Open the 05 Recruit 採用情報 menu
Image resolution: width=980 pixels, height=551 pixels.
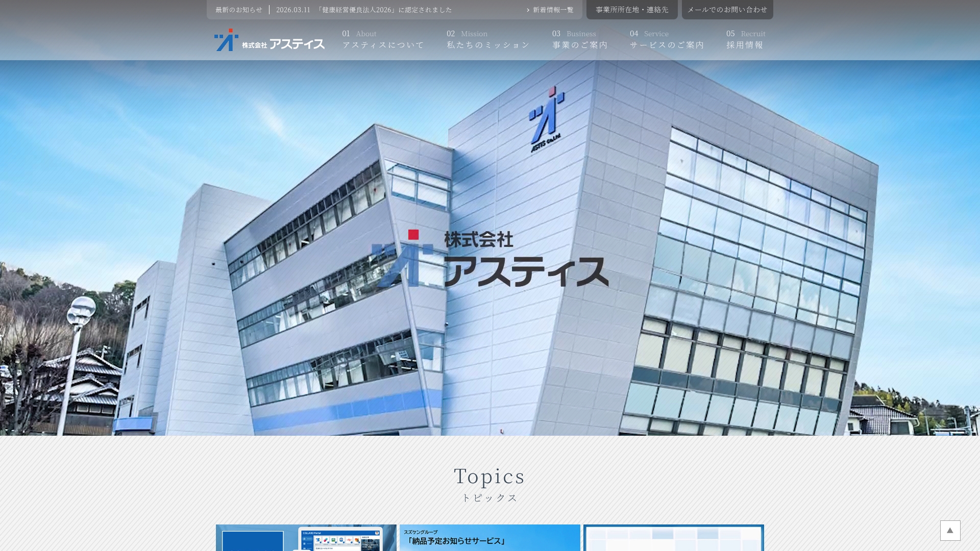[x=746, y=40]
